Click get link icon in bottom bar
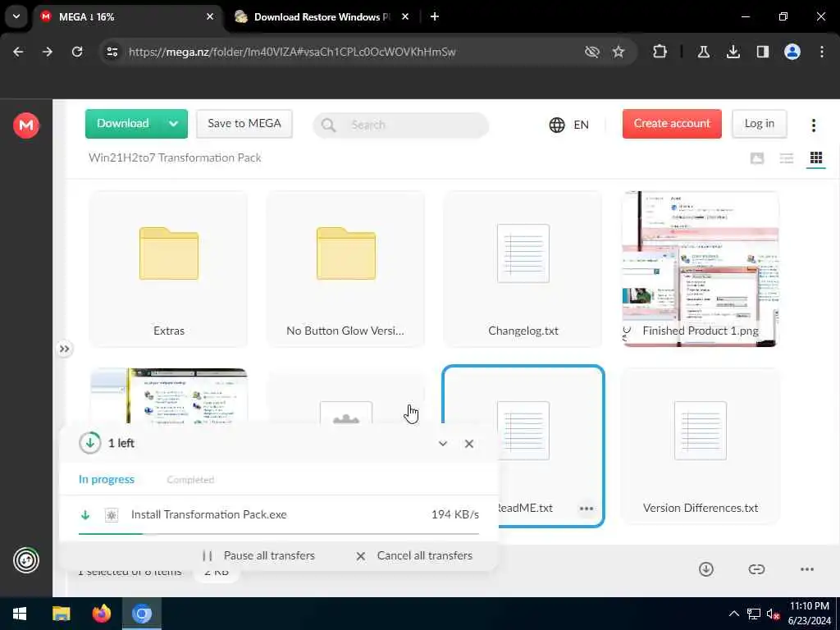Image resolution: width=840 pixels, height=630 pixels. (756, 569)
